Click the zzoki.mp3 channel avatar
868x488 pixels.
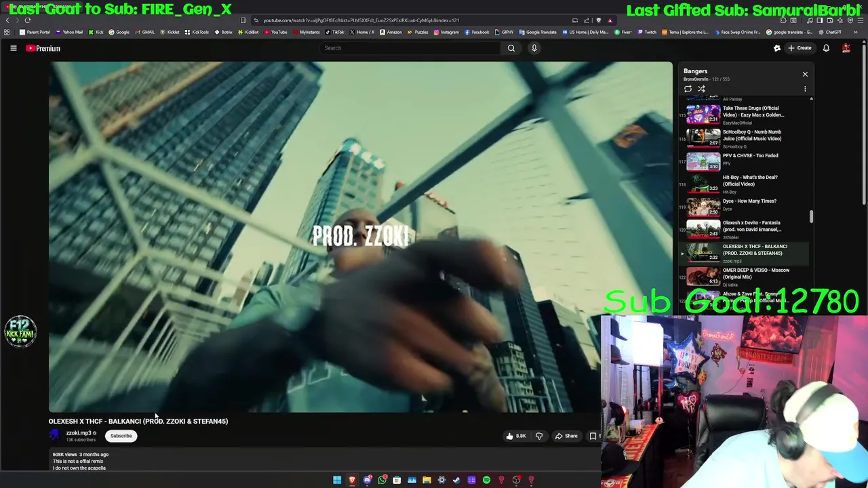tap(54, 436)
